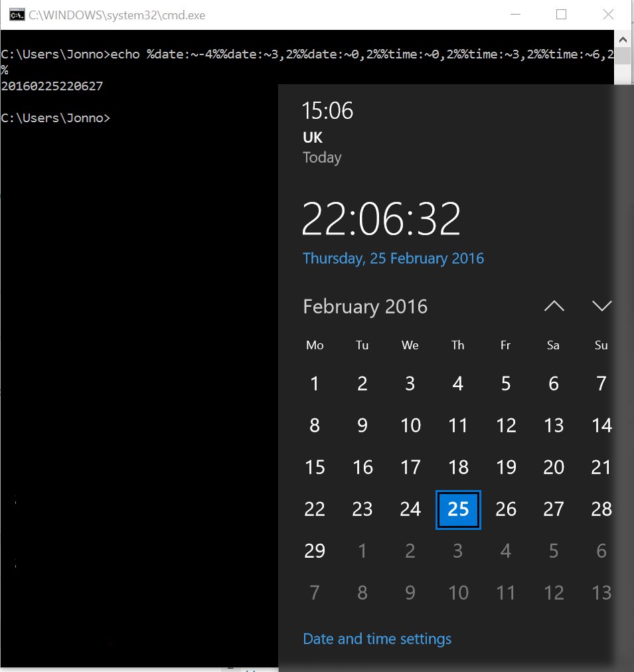Select date 11 in February
The image size is (634, 672).
(458, 426)
